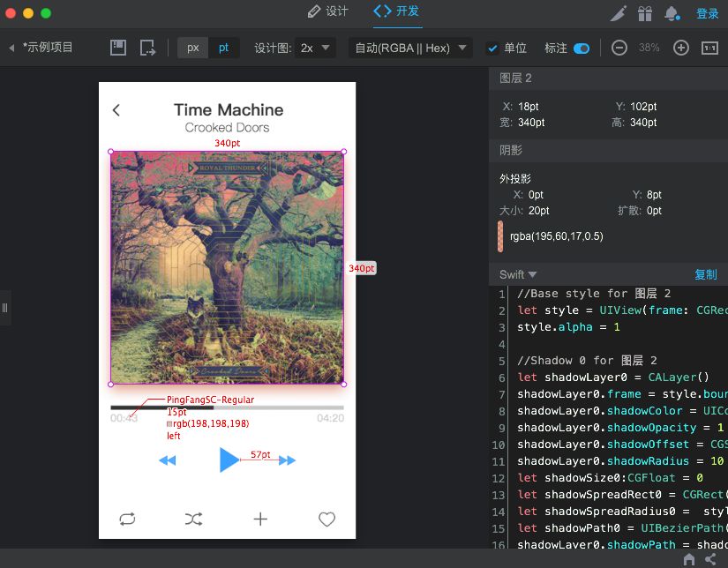The height and width of the screenshot is (568, 728).
Task: Click the 外投影 outer shadow label
Action: click(514, 179)
